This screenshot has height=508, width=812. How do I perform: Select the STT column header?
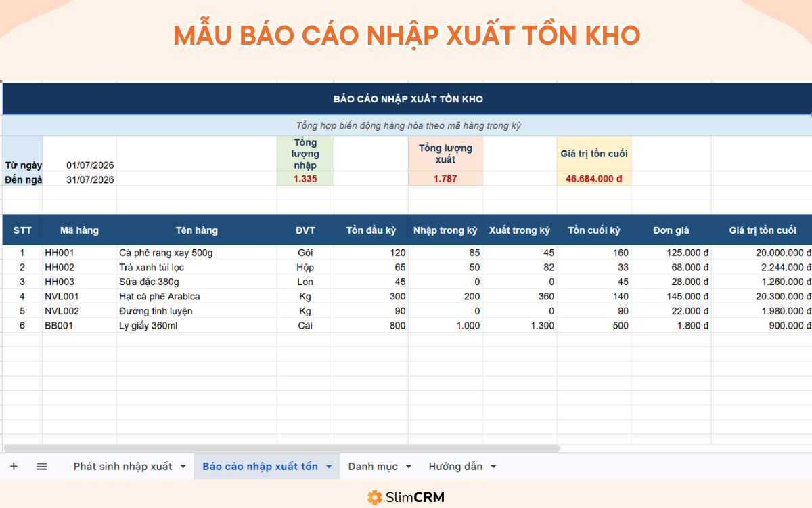click(22, 230)
